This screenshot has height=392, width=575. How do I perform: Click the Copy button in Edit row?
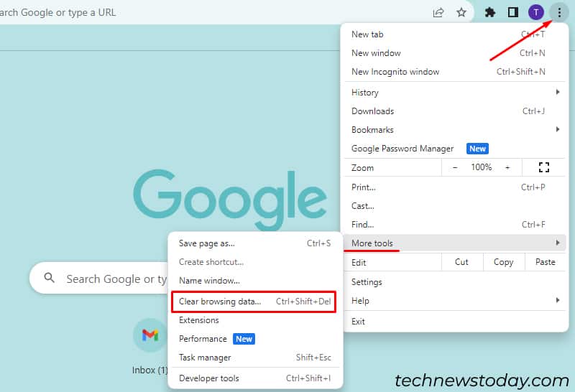pyautogui.click(x=504, y=262)
